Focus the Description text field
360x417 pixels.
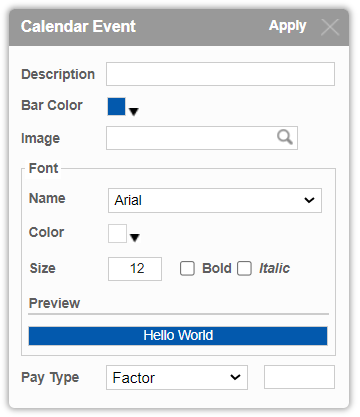(x=220, y=74)
